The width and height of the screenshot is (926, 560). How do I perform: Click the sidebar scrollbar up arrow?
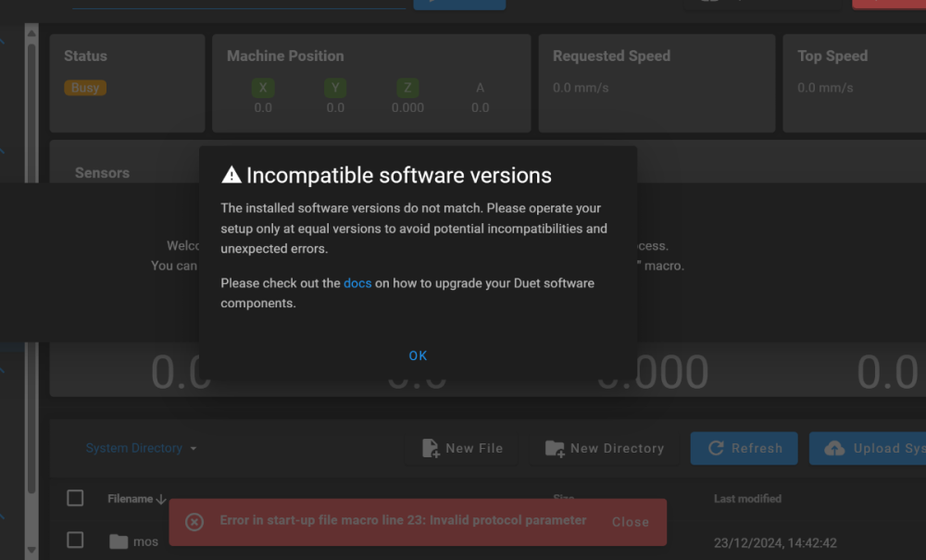[x=31, y=33]
